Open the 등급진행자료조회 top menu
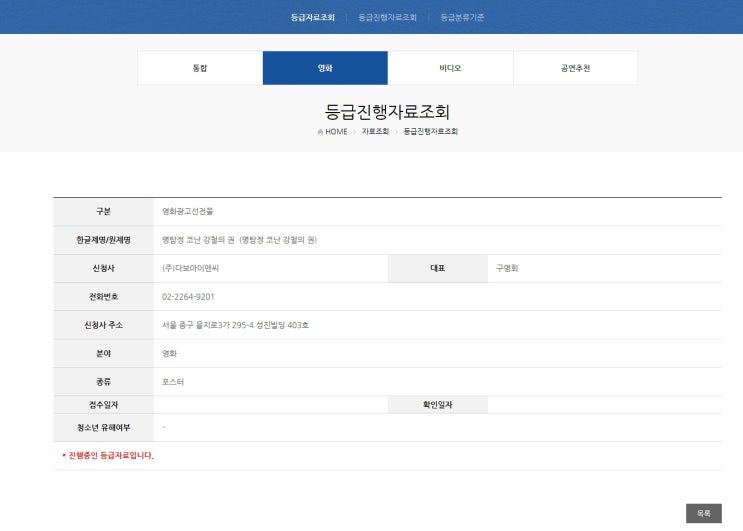The width and height of the screenshot is (743, 531). [x=388, y=18]
